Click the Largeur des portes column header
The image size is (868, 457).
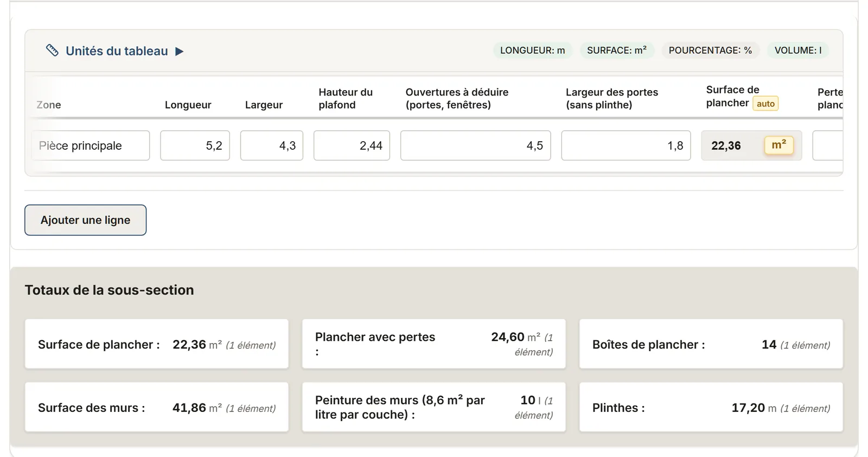tap(612, 98)
